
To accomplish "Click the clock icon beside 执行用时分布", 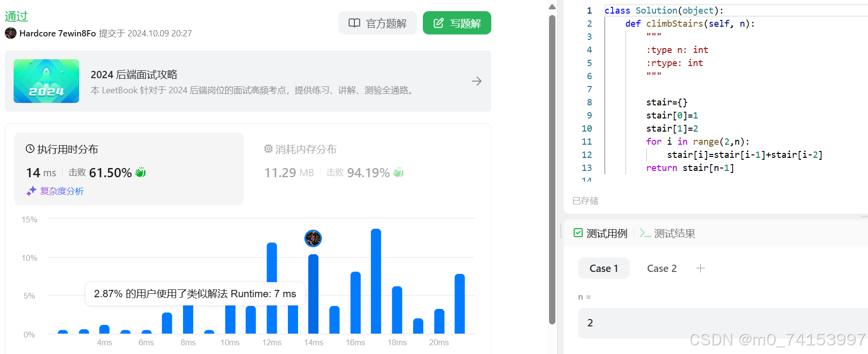I will pos(30,149).
